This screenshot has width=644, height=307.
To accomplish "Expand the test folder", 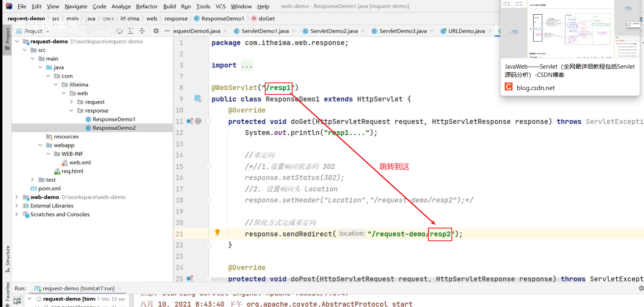I will [33, 180].
